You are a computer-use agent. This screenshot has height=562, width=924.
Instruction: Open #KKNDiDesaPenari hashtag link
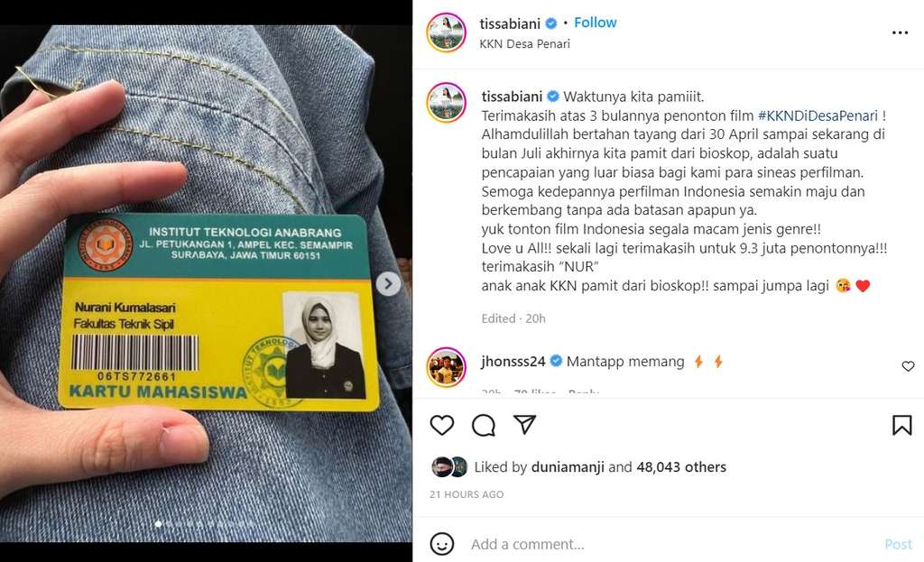pos(818,115)
